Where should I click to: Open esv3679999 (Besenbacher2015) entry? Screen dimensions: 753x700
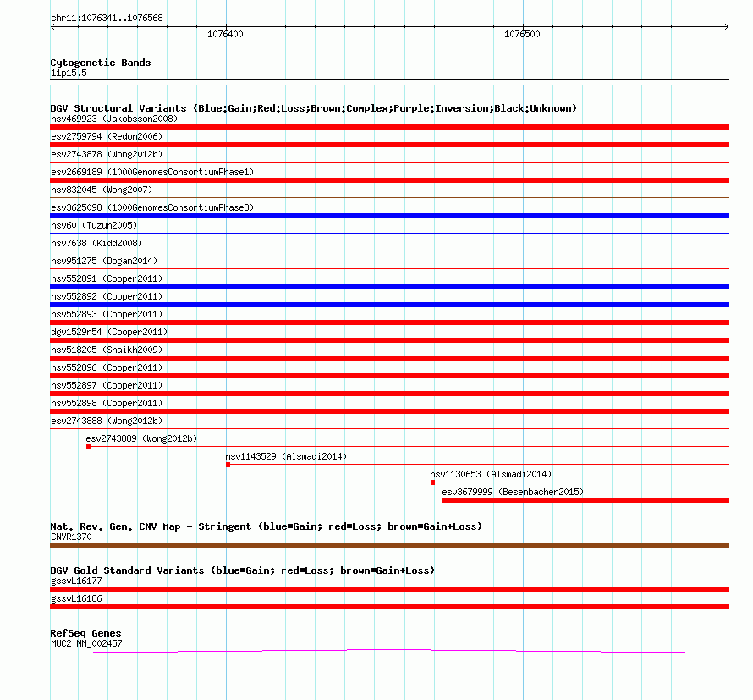point(513,492)
